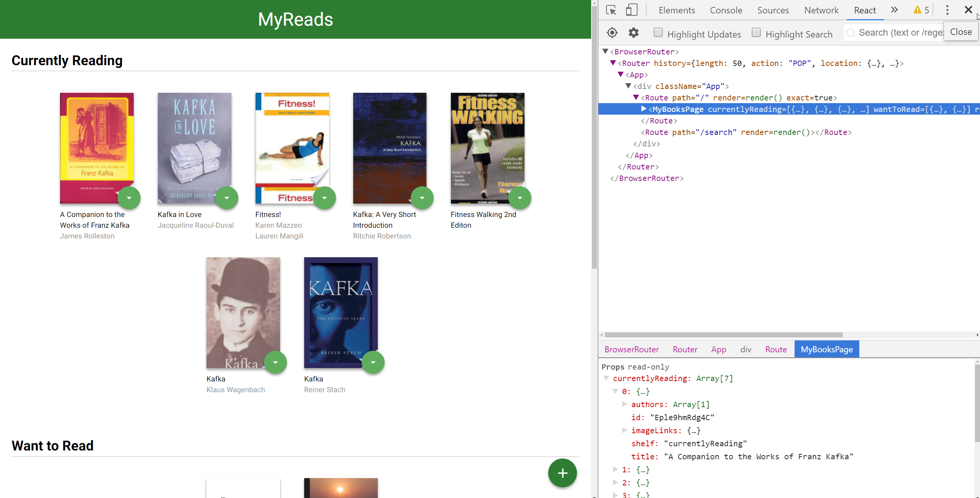Viewport: 980px width, 498px height.
Task: Select Route in the breadcrumb bar
Action: click(776, 349)
